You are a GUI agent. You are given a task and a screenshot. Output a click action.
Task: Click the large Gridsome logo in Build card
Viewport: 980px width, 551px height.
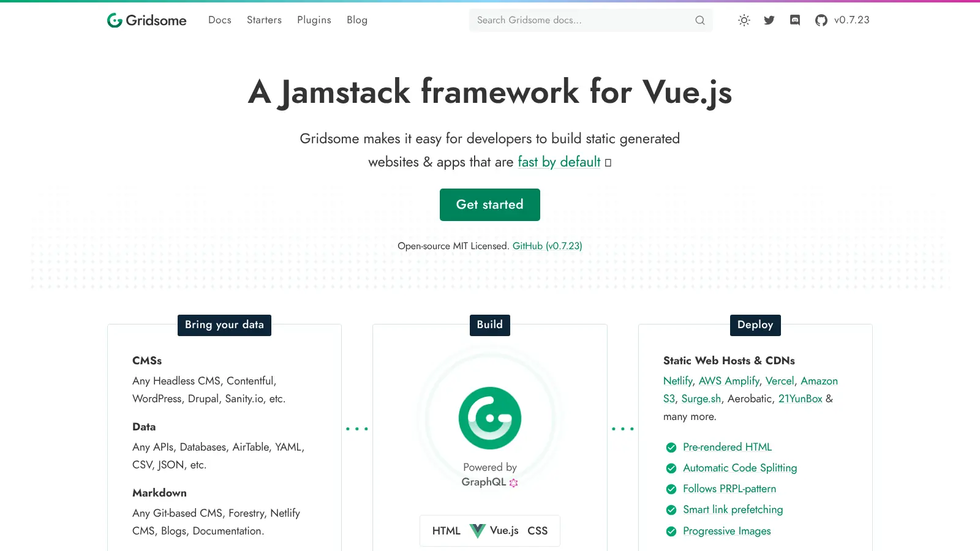(490, 418)
